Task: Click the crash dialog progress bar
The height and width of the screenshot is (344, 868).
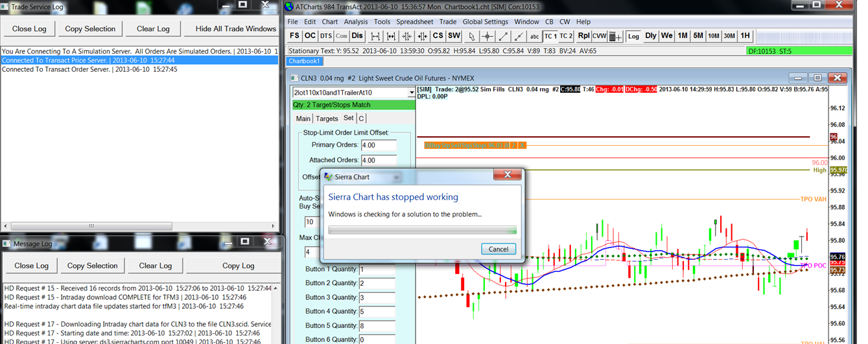Action: tap(423, 229)
